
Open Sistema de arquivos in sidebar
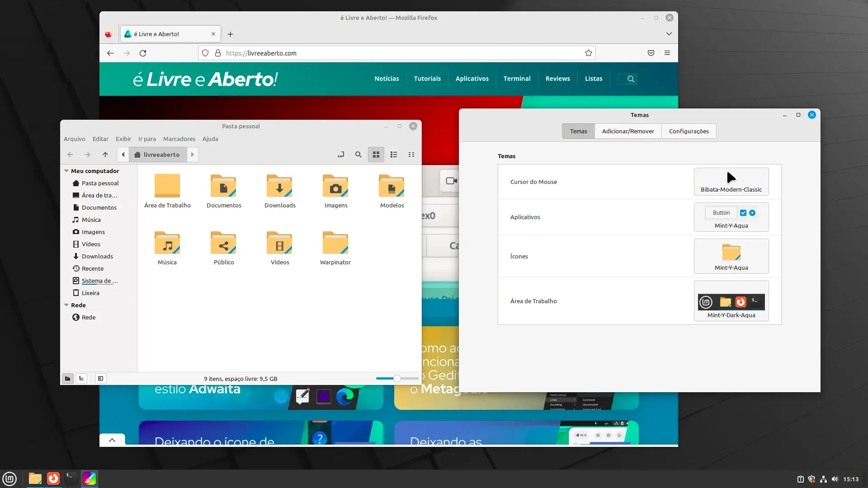click(x=99, y=281)
